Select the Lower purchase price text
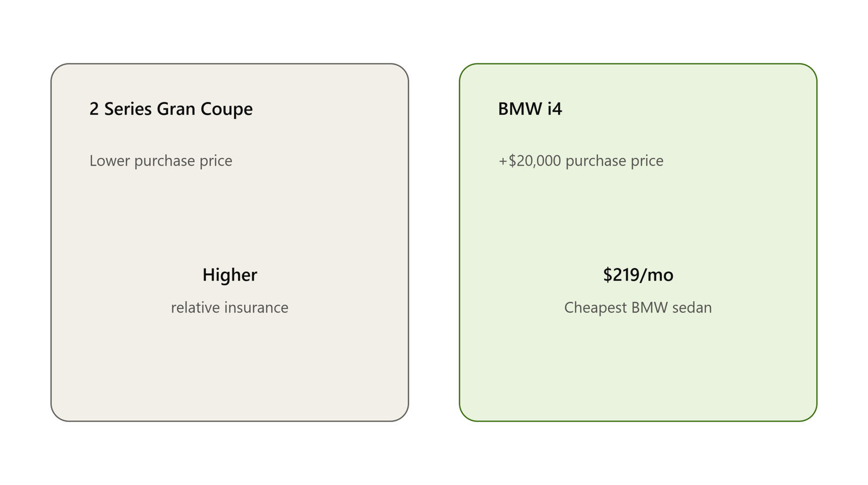This screenshot has width=868, height=485. point(161,161)
